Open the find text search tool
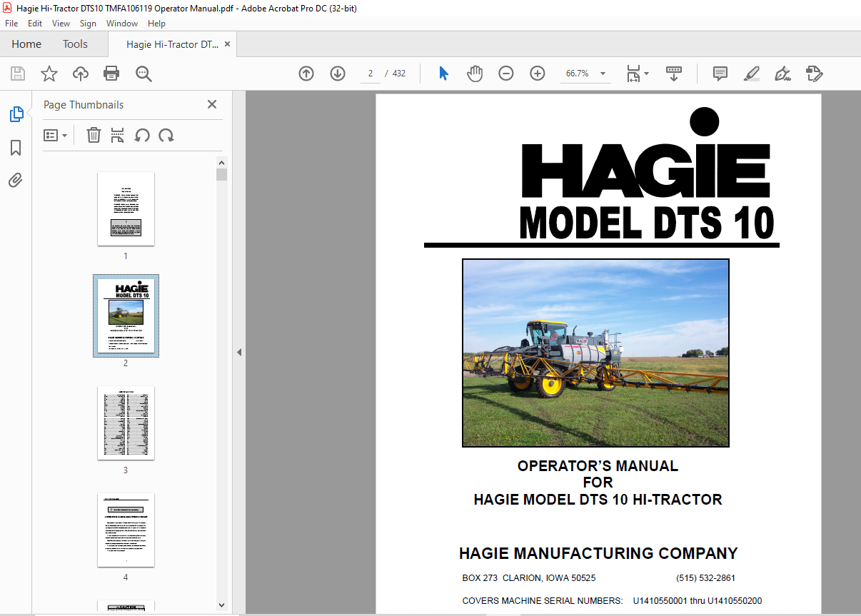861x616 pixels. point(143,74)
